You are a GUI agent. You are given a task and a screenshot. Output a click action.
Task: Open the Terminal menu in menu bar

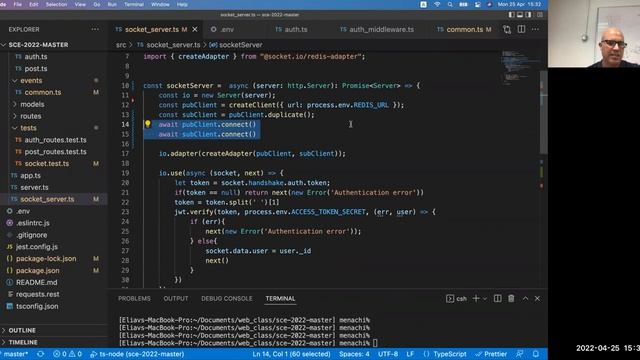tap(133, 4)
